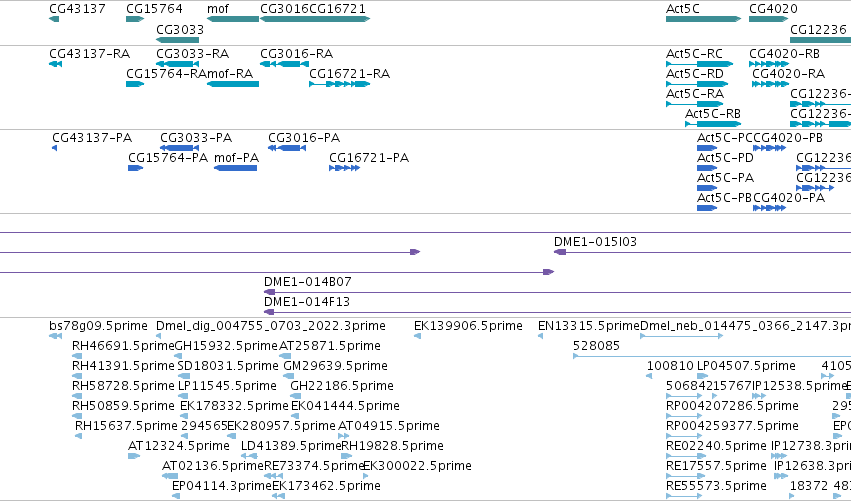The height and width of the screenshot is (501, 851).
Task: Click the RH50859.5prime EST label
Action: coord(123,406)
